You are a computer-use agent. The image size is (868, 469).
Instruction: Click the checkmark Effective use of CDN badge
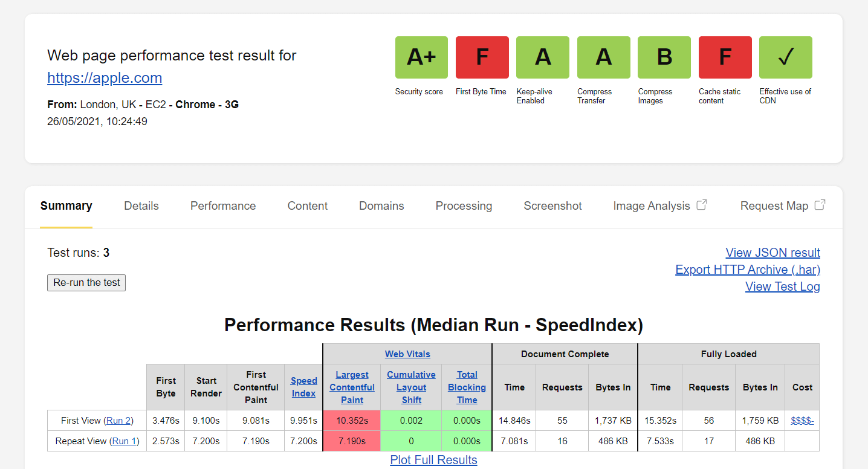786,57
